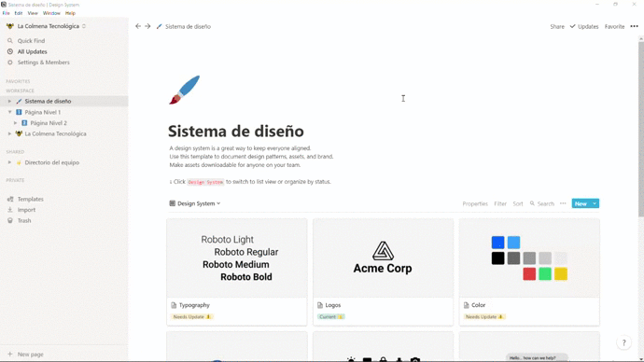Click the Templates icon in sidebar
The image size is (644, 362).
(10, 199)
